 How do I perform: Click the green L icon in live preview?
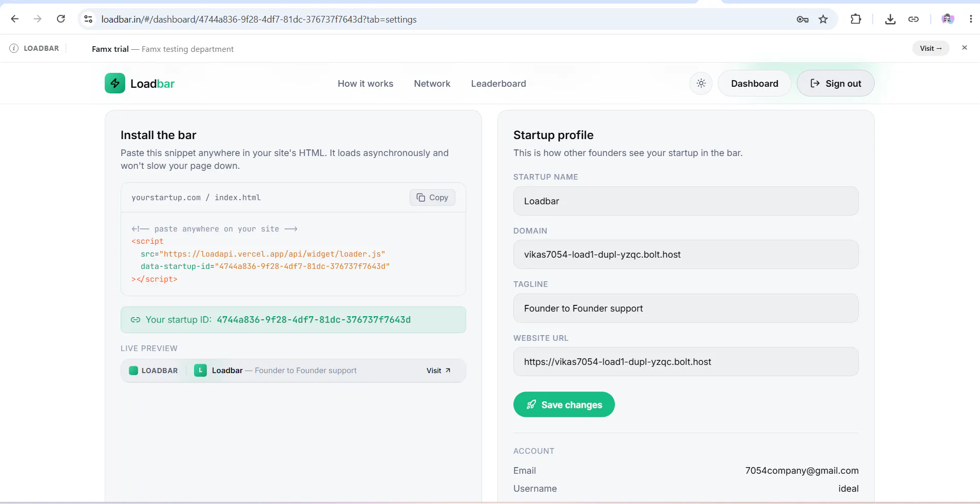click(200, 371)
